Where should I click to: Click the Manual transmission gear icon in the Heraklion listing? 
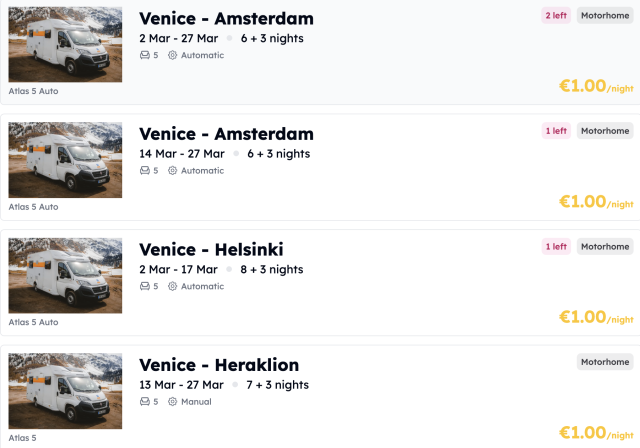(172, 402)
